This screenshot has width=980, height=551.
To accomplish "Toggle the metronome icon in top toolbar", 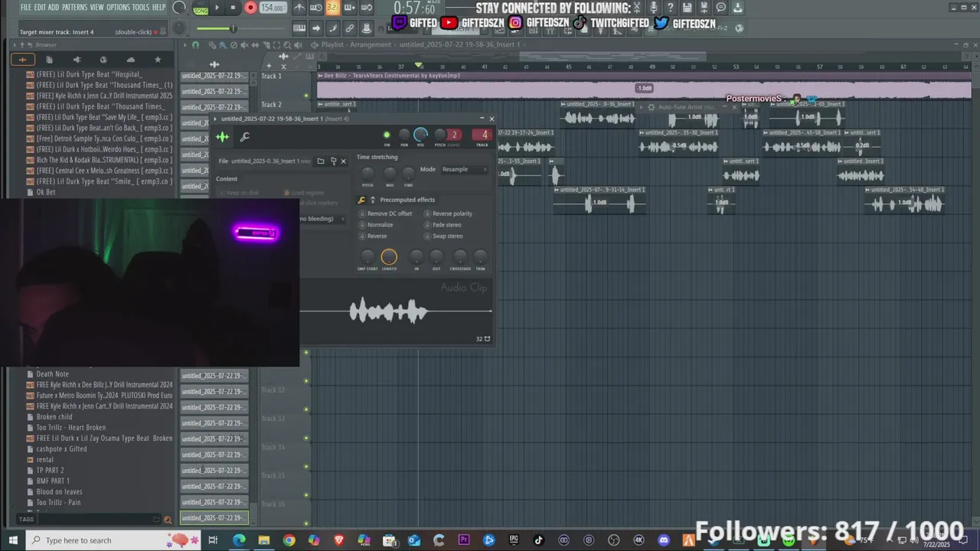I will click(x=299, y=8).
